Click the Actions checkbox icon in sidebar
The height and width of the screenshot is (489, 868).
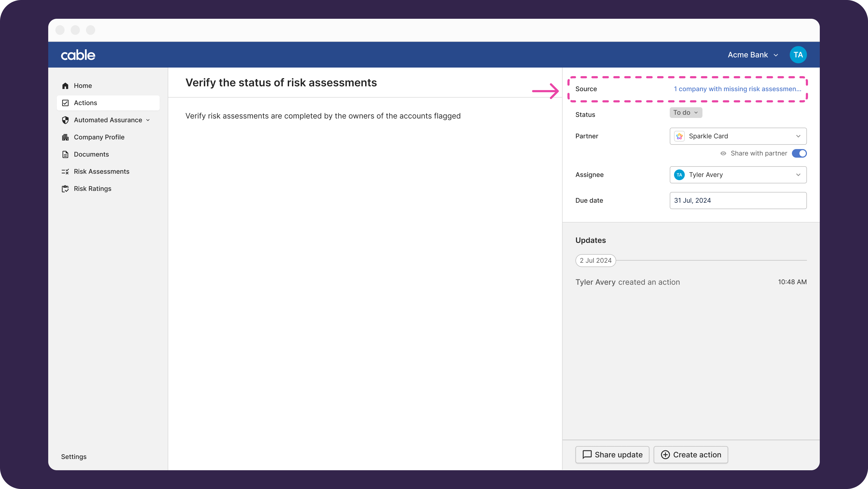point(65,103)
